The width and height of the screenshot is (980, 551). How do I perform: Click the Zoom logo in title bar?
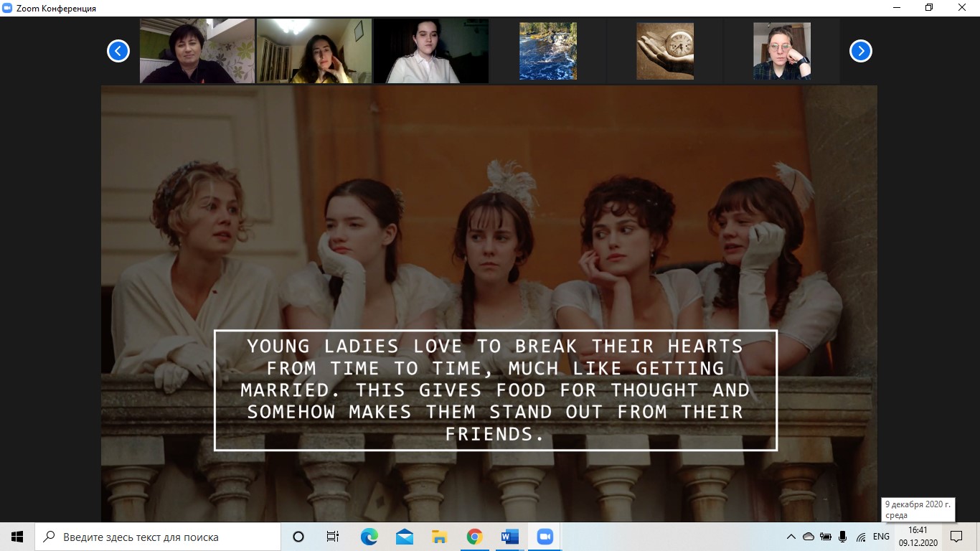click(7, 8)
